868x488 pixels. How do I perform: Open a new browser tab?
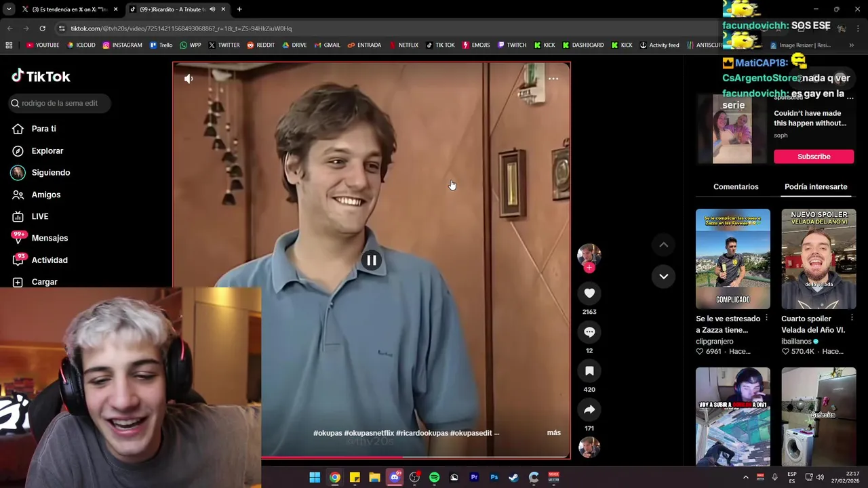(x=239, y=9)
